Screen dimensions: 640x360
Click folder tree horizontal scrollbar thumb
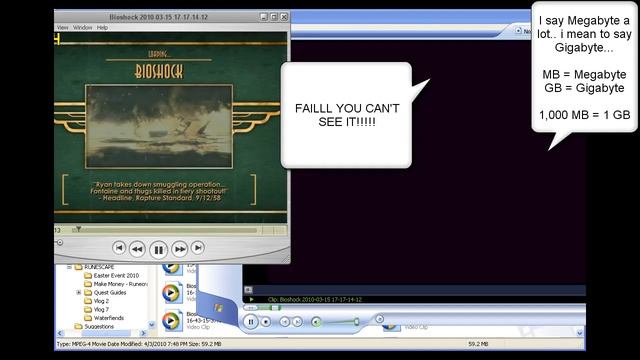pyautogui.click(x=106, y=333)
